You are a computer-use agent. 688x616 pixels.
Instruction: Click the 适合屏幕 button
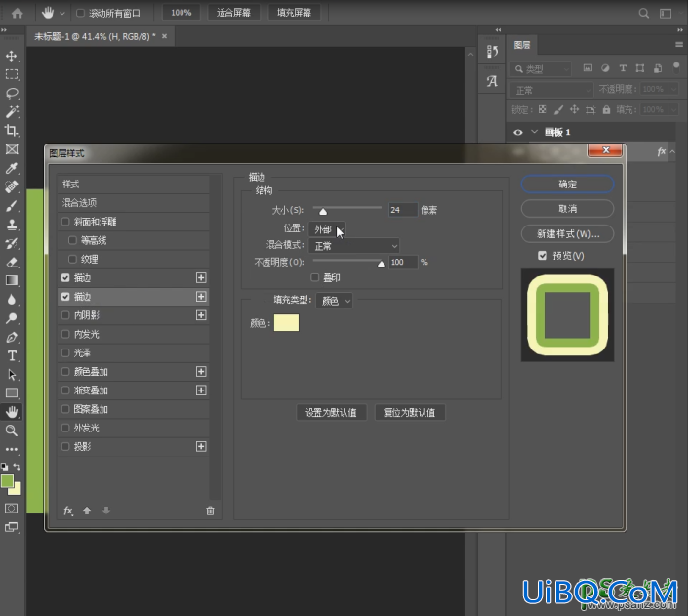(x=233, y=13)
